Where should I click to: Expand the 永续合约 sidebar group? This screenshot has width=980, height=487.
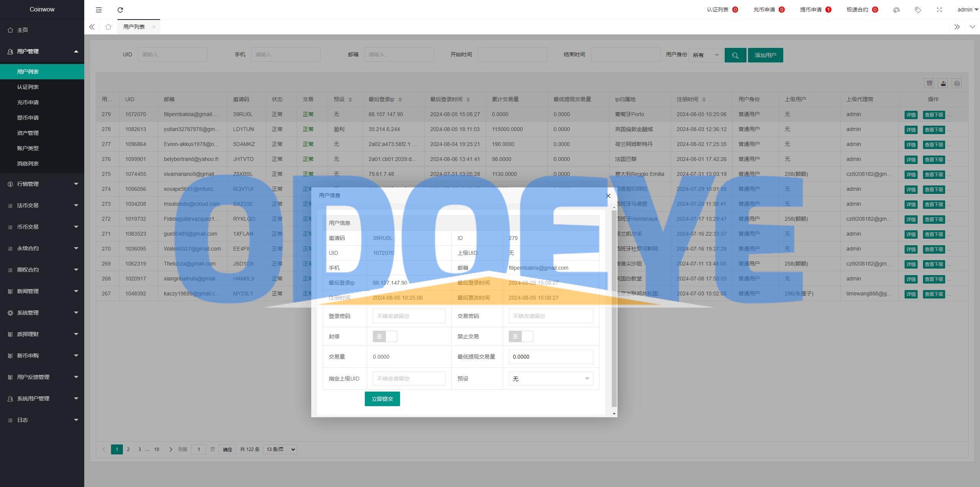tap(42, 248)
